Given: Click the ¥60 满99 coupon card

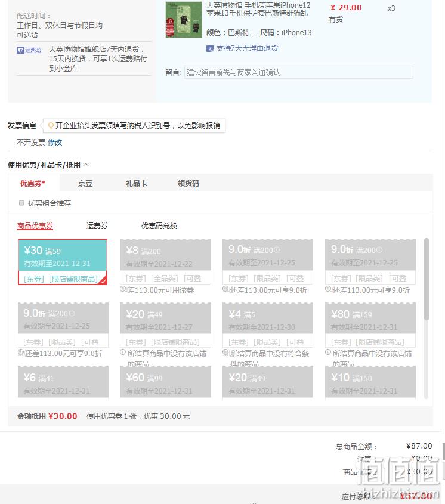Looking at the screenshot, I should coord(166,382).
